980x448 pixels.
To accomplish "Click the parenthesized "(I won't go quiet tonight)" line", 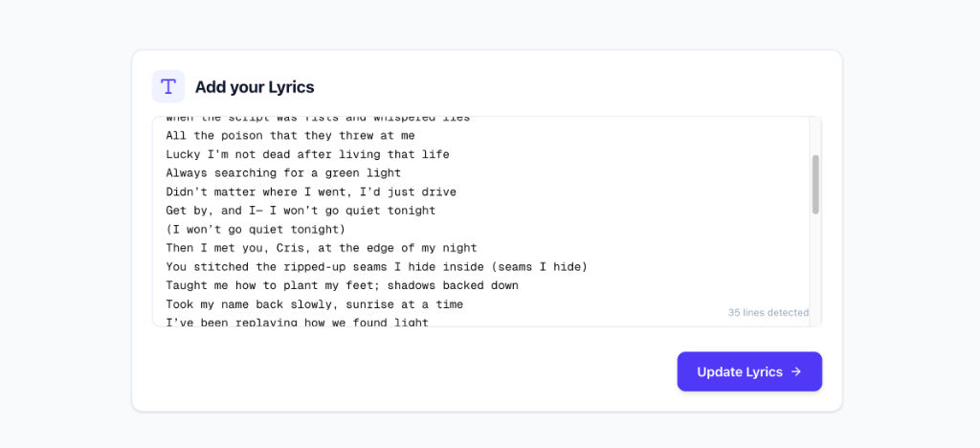I will pos(256,229).
